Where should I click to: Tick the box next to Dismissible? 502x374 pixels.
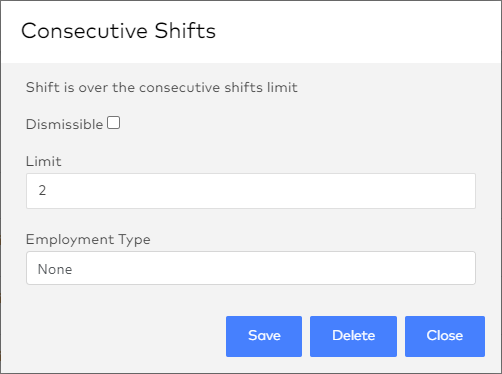tap(113, 123)
